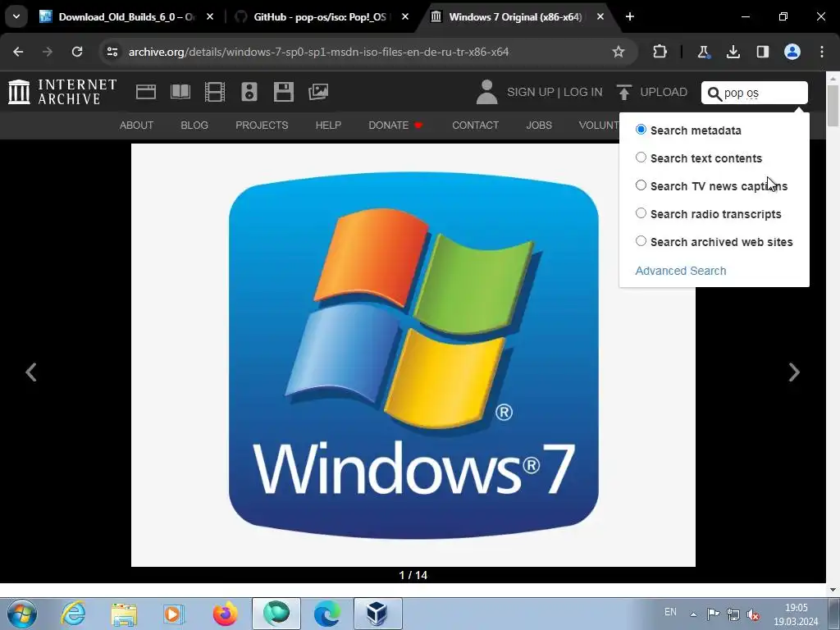Select Search metadata radio button
Viewport: 840px width, 630px height.
pos(641,130)
